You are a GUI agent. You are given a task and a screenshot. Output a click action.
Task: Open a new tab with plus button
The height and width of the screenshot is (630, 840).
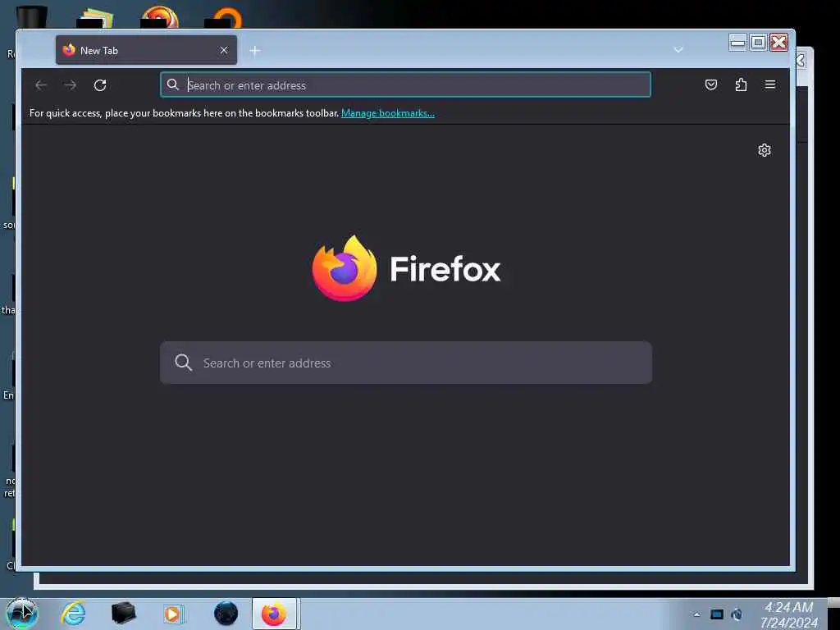coord(255,50)
